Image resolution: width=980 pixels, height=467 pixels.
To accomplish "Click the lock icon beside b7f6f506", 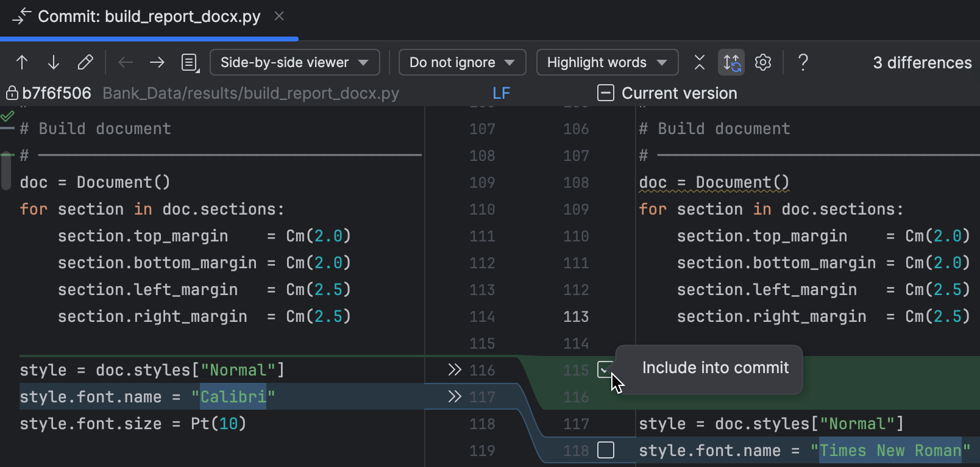I will pos(12,93).
